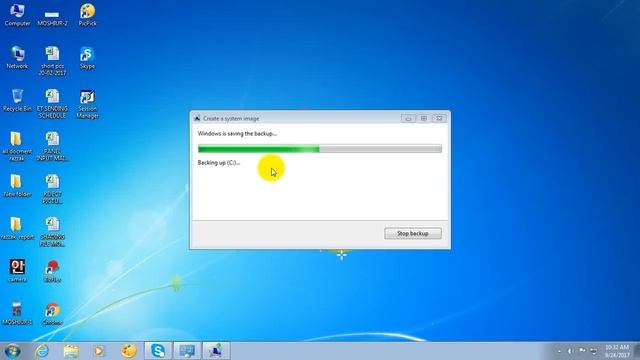This screenshot has width=640, height=360.
Task: Open the volume control in tray
Action: click(x=570, y=351)
